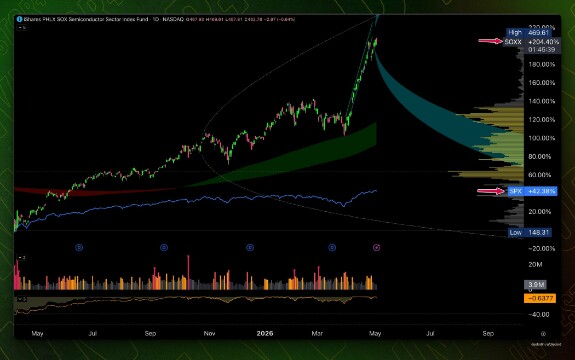This screenshot has width=575, height=360.
Task: Click the 3.9M volume value label
Action: [535, 284]
